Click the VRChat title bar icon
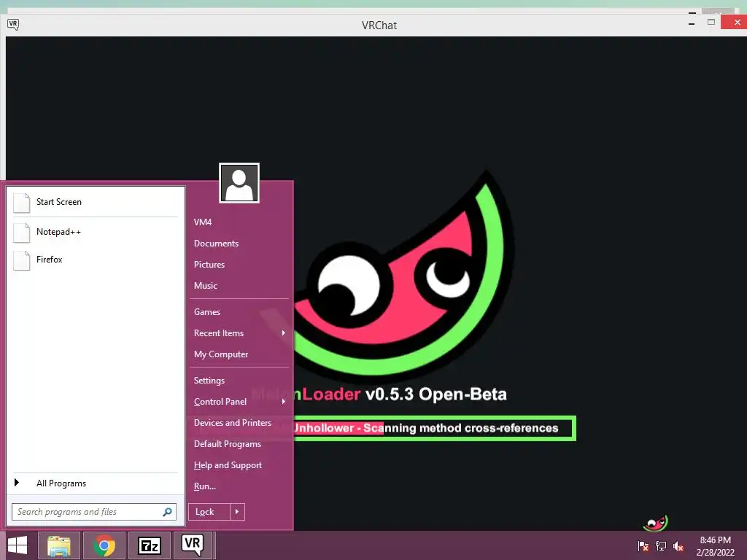This screenshot has width=747, height=560. (x=13, y=24)
